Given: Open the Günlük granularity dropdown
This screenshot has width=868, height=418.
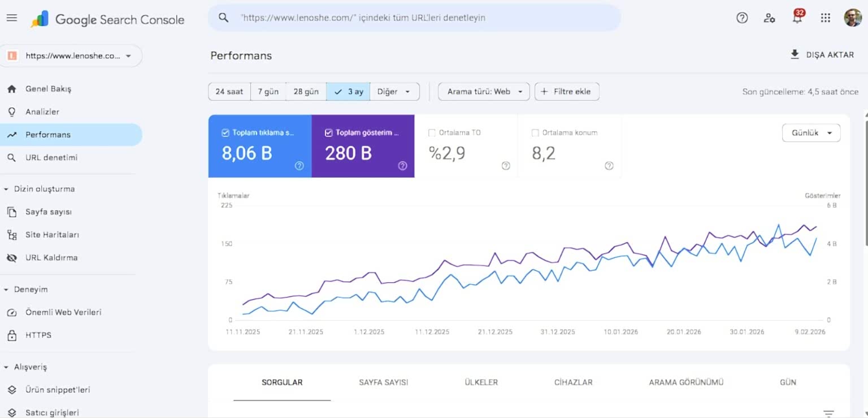Looking at the screenshot, I should tap(811, 133).
